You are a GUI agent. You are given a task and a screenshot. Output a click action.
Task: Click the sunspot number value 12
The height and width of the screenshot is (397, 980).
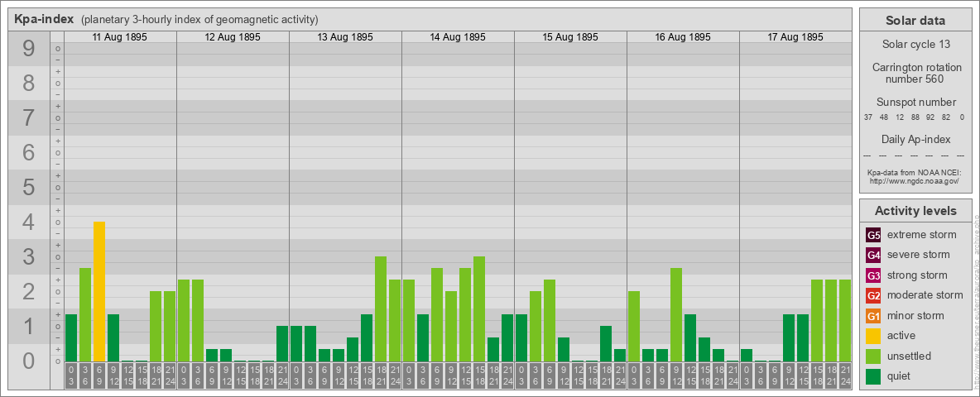[x=900, y=117]
